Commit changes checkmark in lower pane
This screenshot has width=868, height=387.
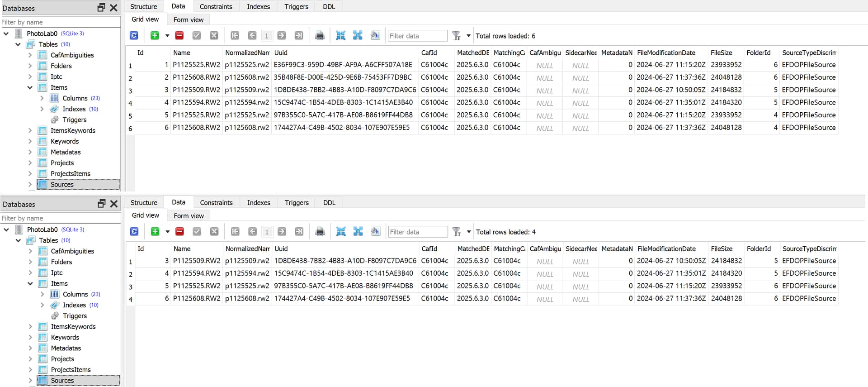197,232
